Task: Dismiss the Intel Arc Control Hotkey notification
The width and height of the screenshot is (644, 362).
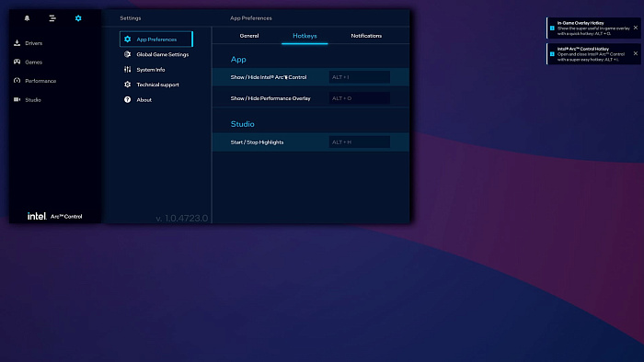Action: (636, 53)
